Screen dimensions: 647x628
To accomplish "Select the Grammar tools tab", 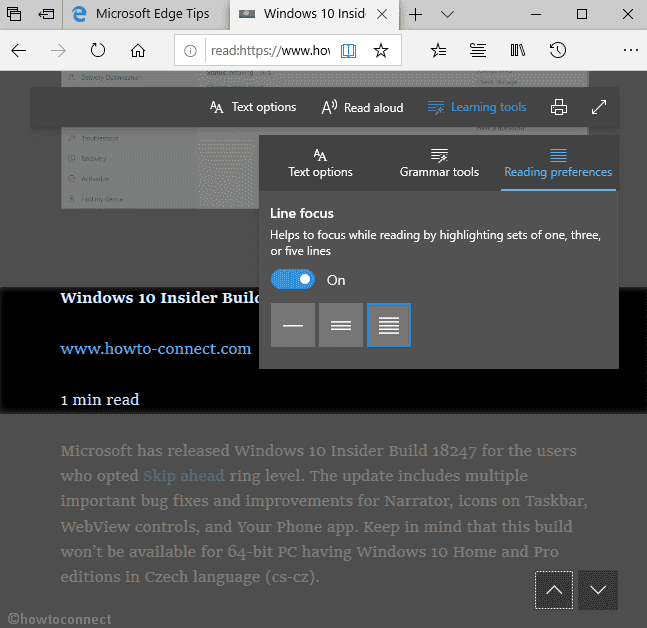I will pyautogui.click(x=439, y=163).
